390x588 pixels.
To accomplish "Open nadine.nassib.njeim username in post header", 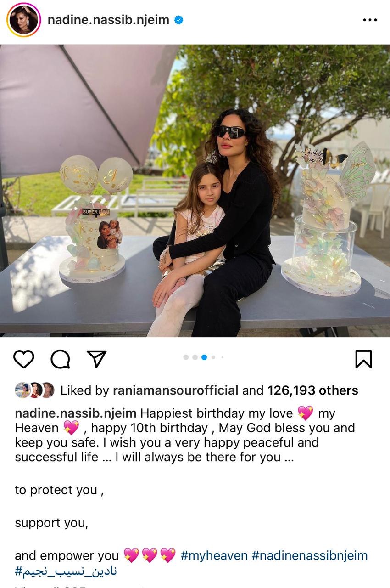I will (108, 20).
